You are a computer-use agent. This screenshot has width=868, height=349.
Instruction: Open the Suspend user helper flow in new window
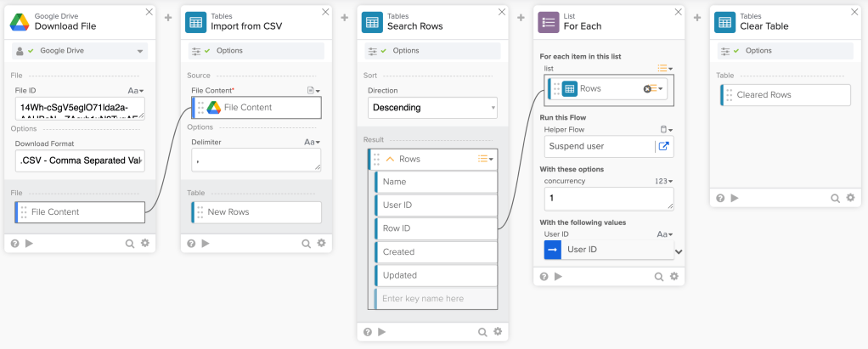point(663,147)
